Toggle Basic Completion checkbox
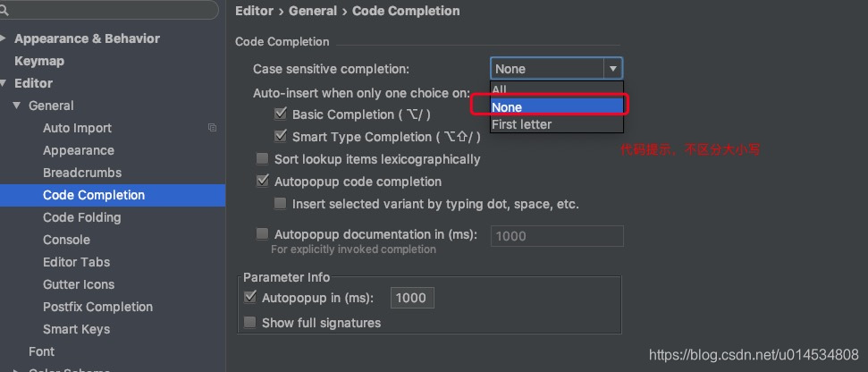868x372 pixels. tap(280, 114)
